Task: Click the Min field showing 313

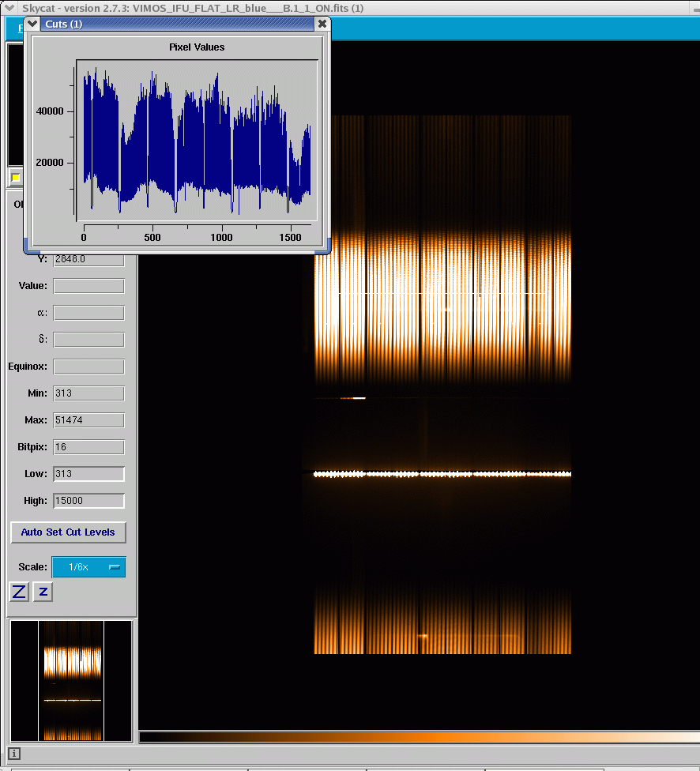Action: pos(88,393)
